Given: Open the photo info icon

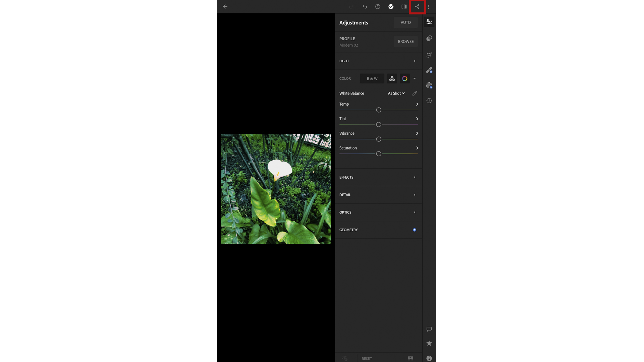Looking at the screenshot, I should pos(429,358).
